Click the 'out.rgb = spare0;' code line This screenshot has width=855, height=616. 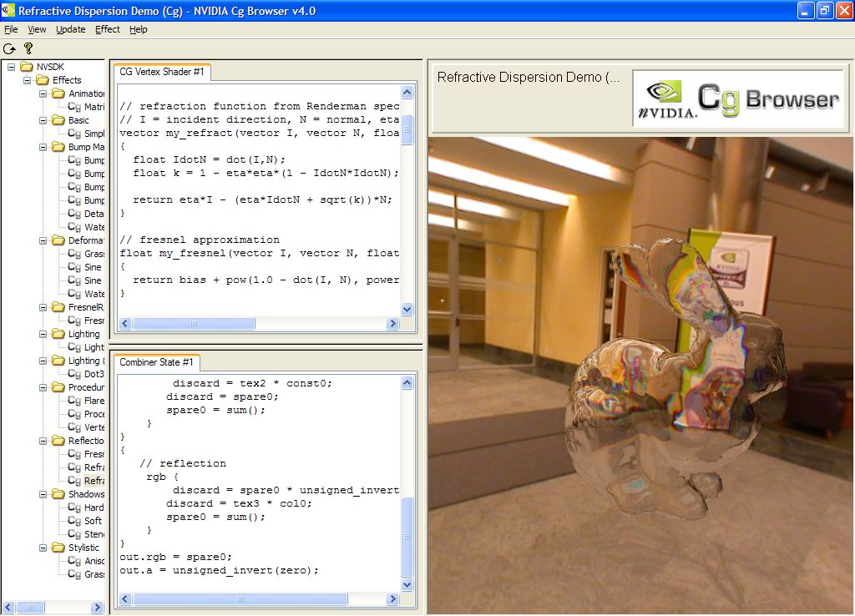pos(175,557)
